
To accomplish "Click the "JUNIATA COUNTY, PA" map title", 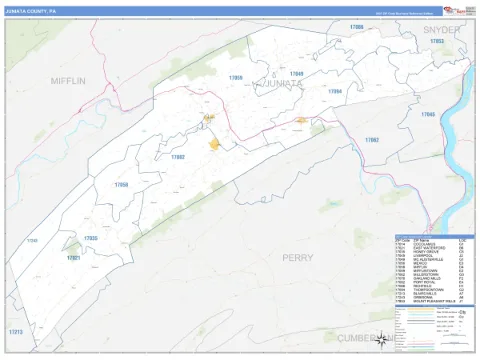I will [x=30, y=11].
